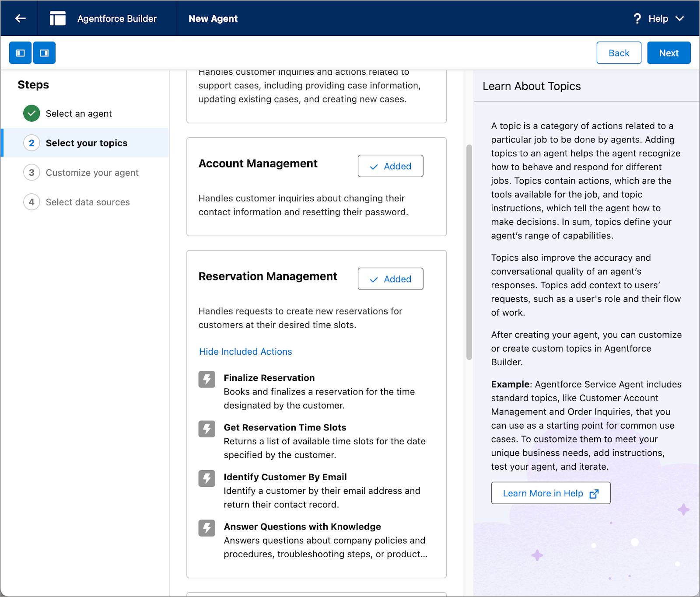Click the back arrow in the header
700x597 pixels.
pyautogui.click(x=20, y=18)
